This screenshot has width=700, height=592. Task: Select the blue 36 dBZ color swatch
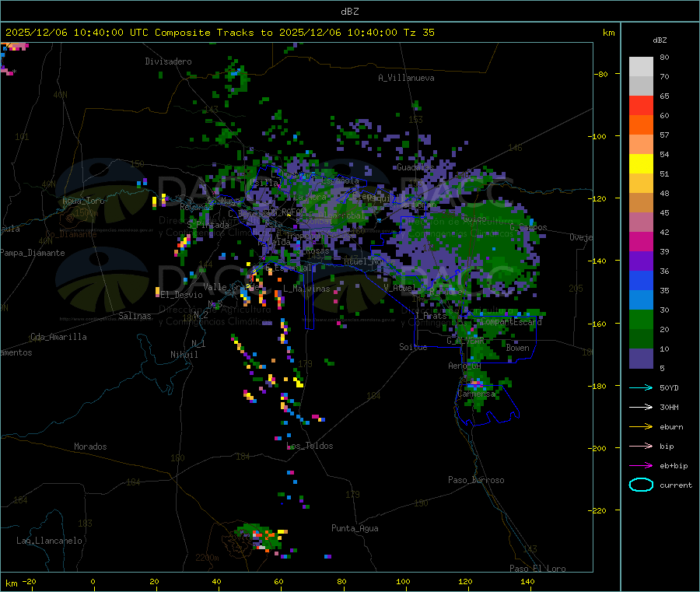pyautogui.click(x=641, y=280)
